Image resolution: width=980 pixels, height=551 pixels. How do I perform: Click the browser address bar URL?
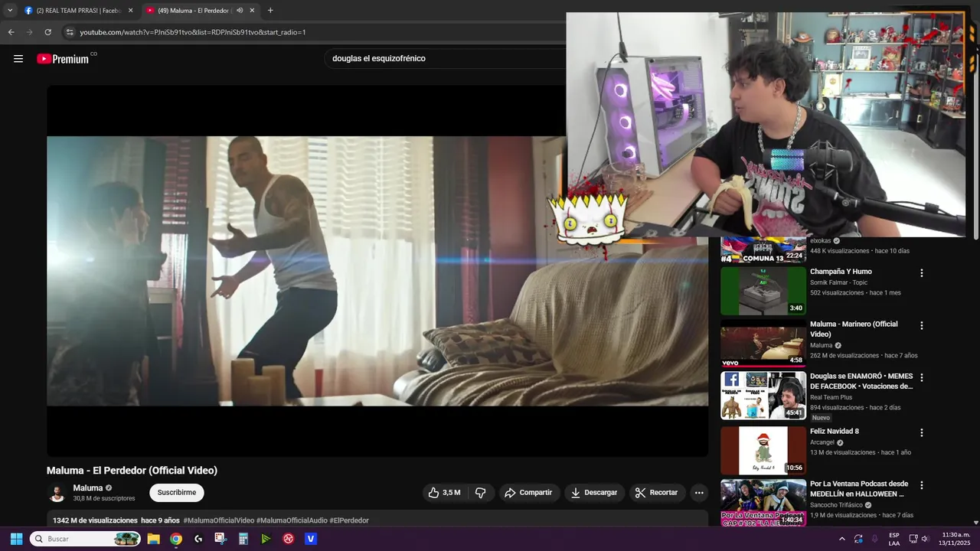(193, 32)
